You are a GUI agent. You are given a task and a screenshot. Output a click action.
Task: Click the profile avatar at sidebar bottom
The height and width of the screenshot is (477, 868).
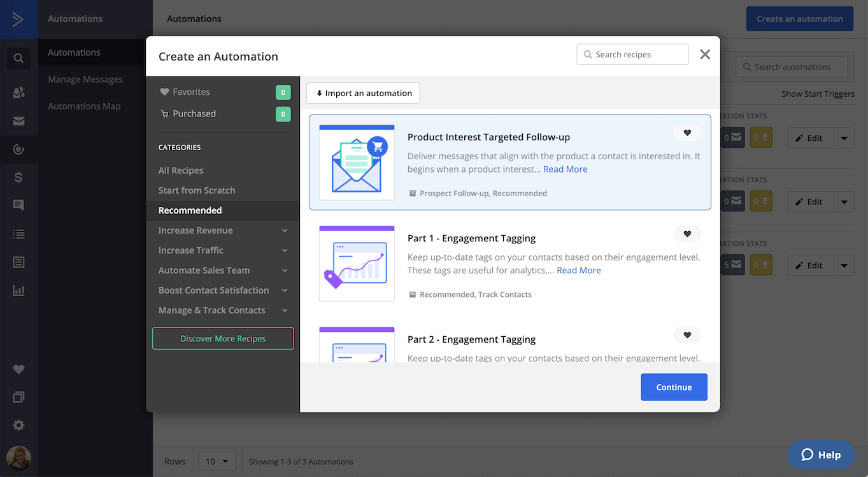tap(18, 458)
